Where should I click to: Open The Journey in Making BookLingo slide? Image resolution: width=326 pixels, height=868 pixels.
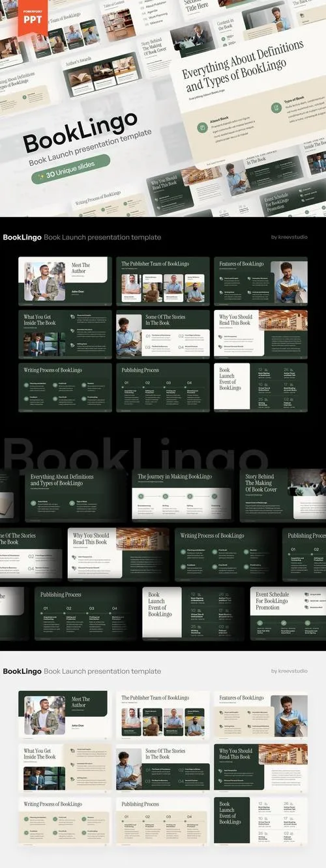coord(182,496)
